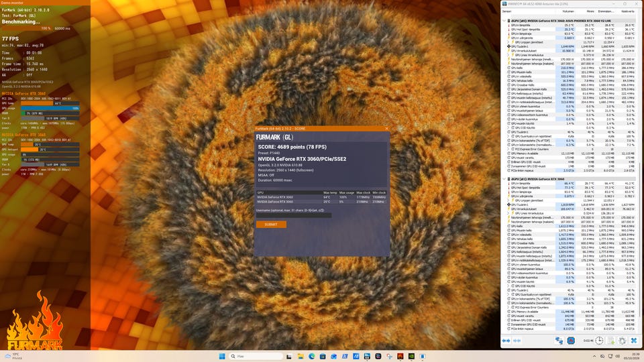The width and height of the screenshot is (644, 362).
Task: Expand PCI Express Error Counters under GPU #1
Action: click(x=509, y=307)
